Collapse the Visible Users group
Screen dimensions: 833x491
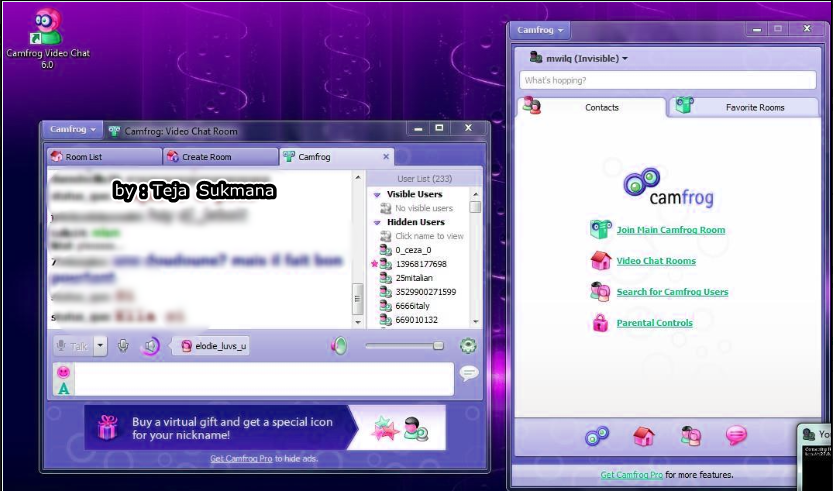pyautogui.click(x=377, y=194)
